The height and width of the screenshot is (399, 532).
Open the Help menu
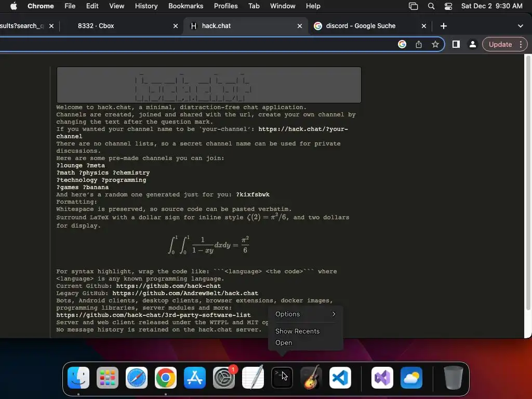(313, 6)
